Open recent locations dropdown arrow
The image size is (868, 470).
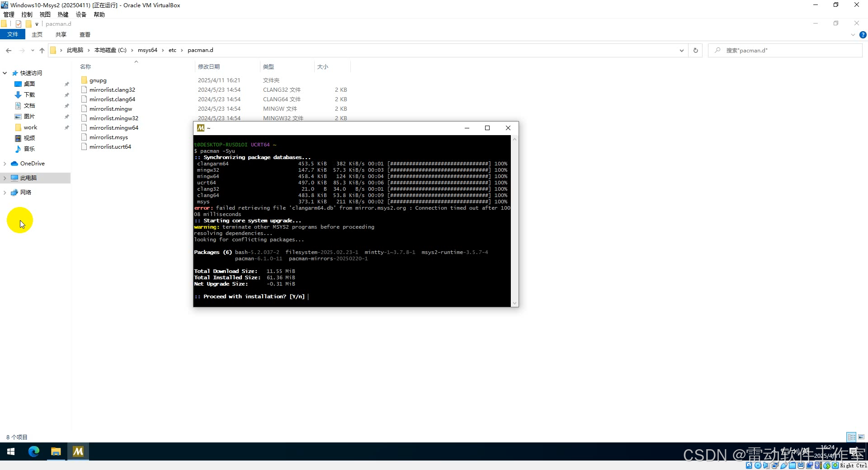(33, 50)
